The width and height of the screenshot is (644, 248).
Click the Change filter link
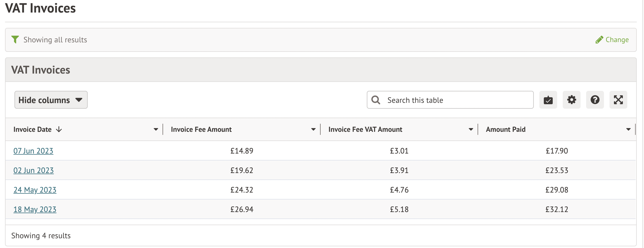(617, 40)
